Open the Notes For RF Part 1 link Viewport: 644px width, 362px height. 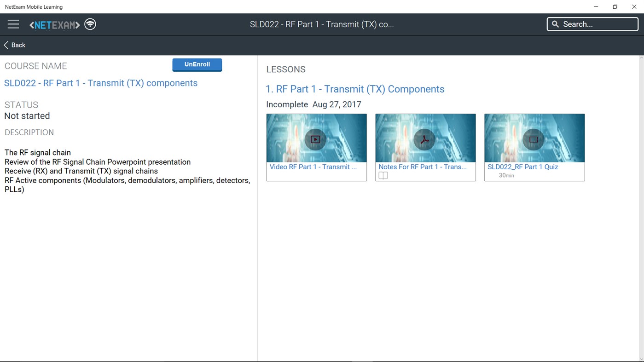click(422, 167)
